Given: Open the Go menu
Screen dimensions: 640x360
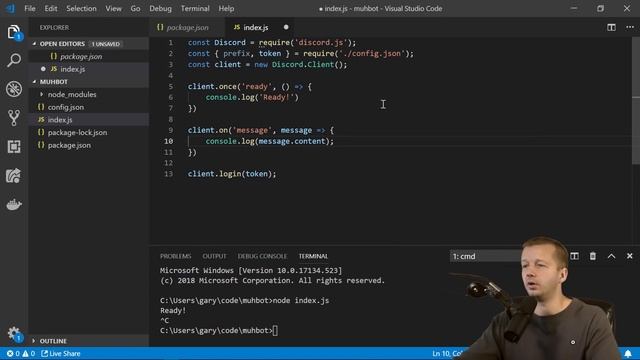Looking at the screenshot, I should [x=136, y=8].
